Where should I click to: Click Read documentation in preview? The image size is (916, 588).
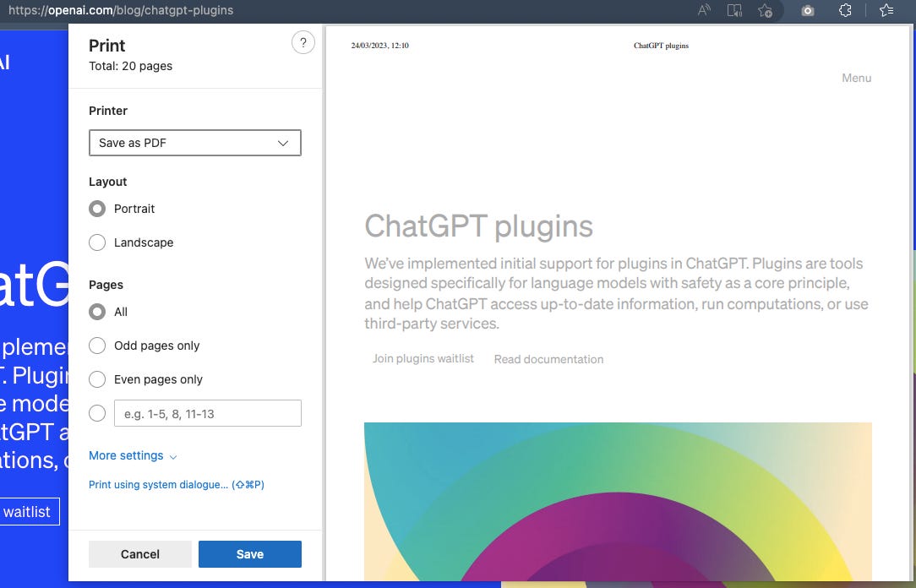548,359
